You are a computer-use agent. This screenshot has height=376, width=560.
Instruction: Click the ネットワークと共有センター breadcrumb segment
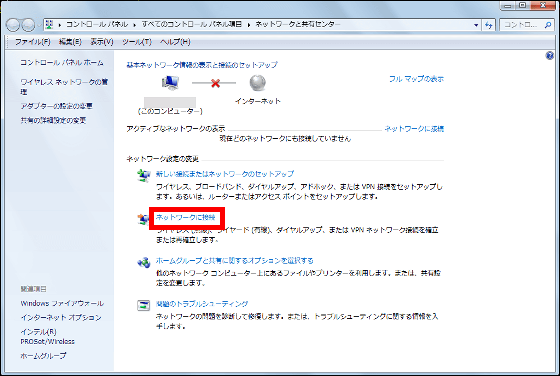point(298,24)
